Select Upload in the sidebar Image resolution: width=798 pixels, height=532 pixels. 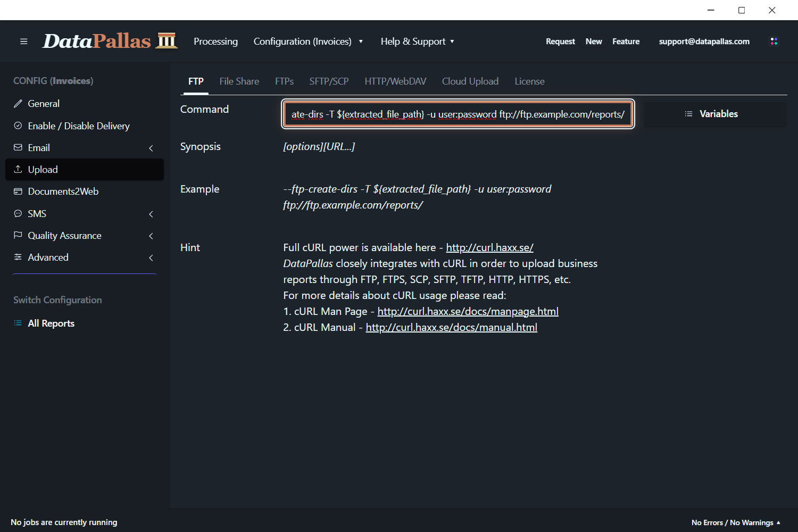pos(85,169)
